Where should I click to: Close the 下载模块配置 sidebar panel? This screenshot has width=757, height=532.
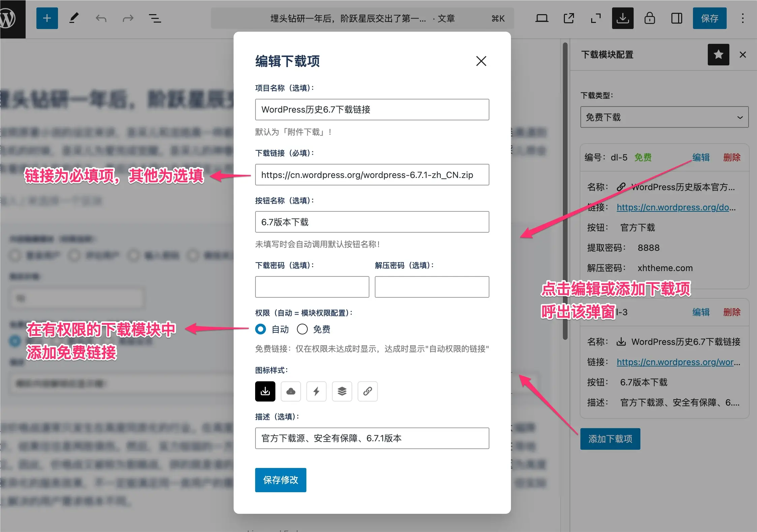743,55
